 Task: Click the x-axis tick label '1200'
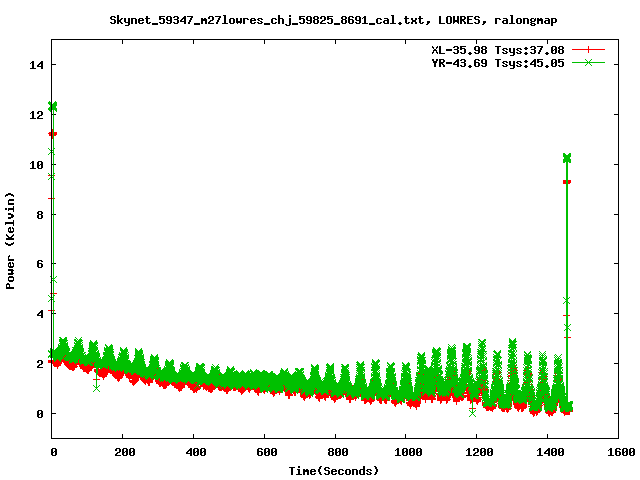click(479, 452)
